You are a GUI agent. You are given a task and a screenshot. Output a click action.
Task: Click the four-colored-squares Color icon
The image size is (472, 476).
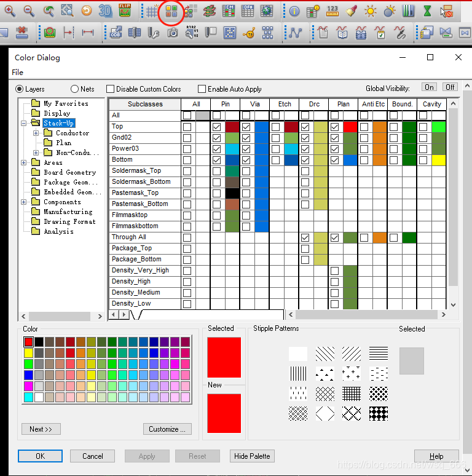(171, 11)
